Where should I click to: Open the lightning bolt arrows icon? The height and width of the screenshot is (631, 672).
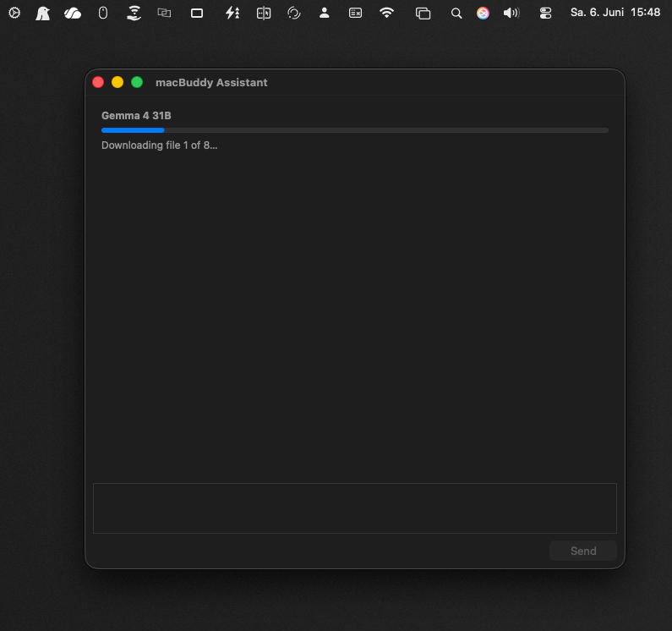click(x=232, y=13)
